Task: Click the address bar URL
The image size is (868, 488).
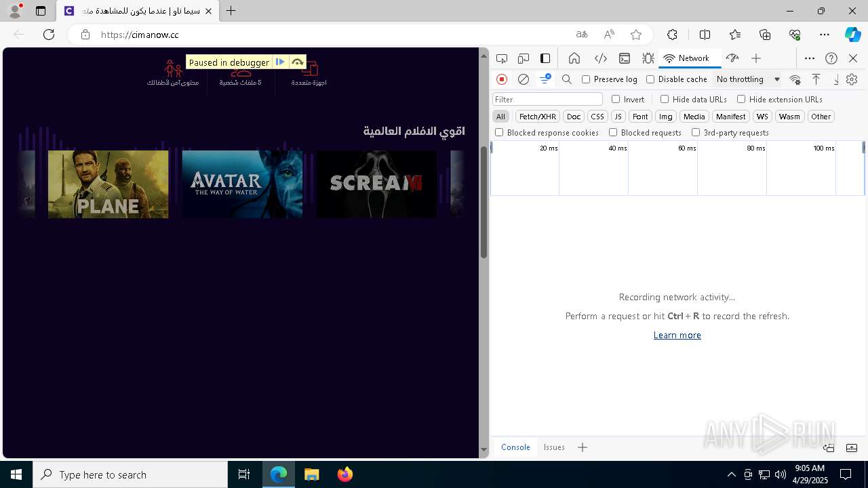Action: tap(140, 35)
